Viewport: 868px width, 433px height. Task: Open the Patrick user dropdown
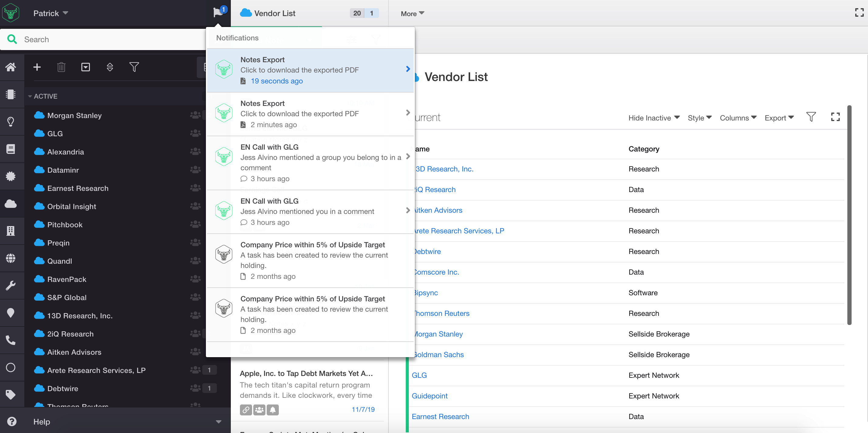coord(50,13)
